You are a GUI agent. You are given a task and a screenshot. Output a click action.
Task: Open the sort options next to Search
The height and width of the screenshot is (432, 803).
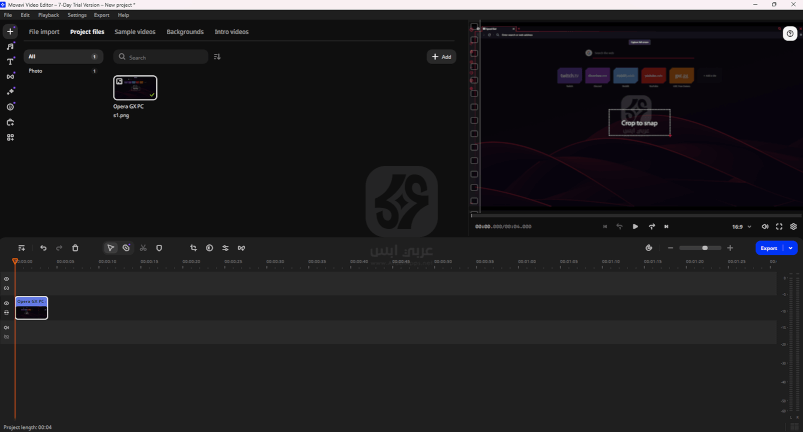[x=217, y=57]
